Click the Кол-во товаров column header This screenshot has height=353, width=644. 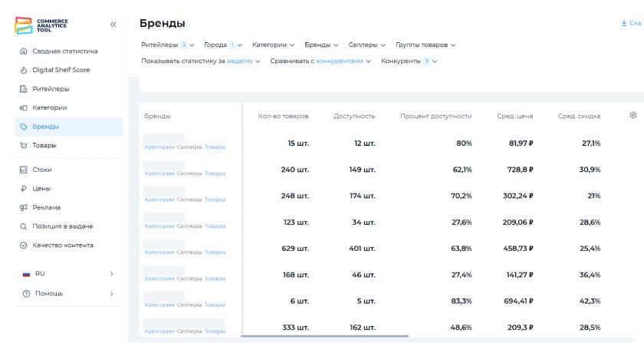tap(284, 116)
